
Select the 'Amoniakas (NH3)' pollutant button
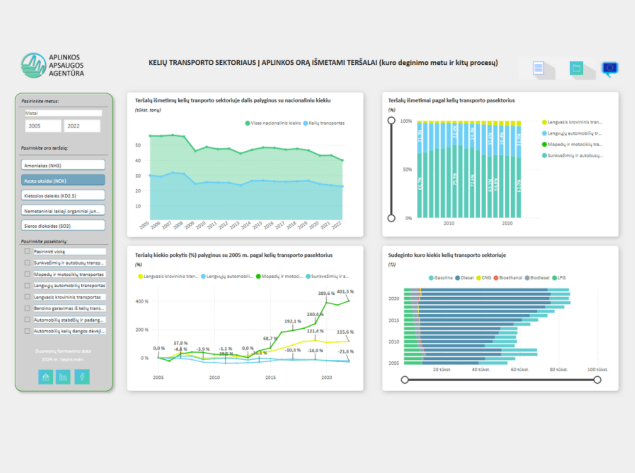click(63, 165)
